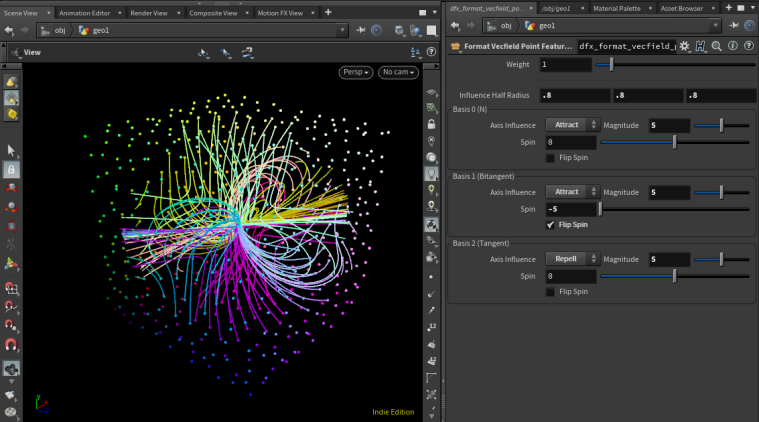
Task: Click the help question mark in View bar
Action: tap(432, 51)
